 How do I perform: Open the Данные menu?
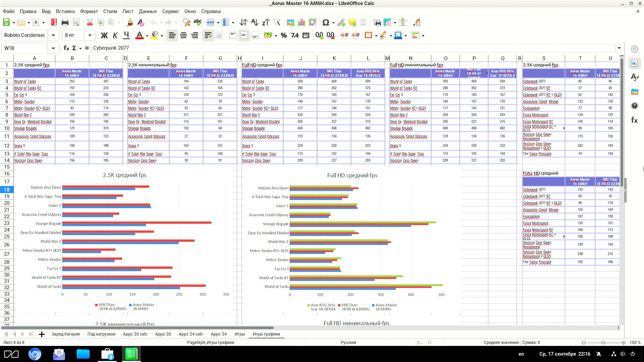coord(148,11)
